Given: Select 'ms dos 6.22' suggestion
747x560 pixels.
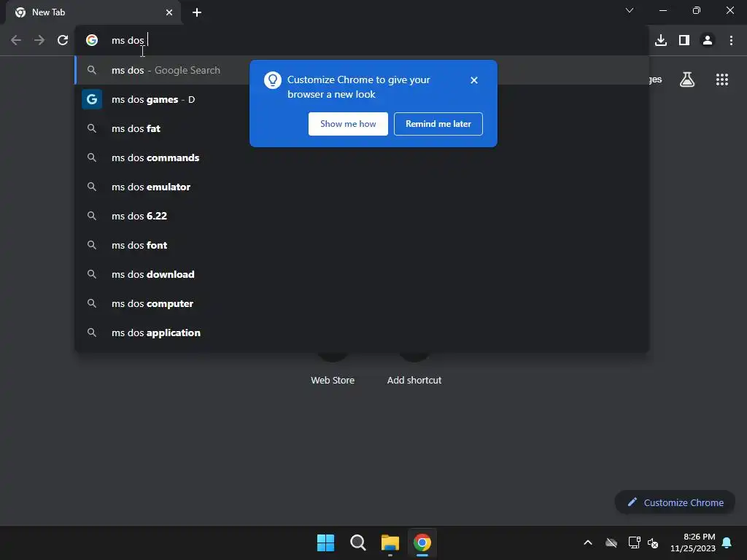Looking at the screenshot, I should (x=362, y=216).
